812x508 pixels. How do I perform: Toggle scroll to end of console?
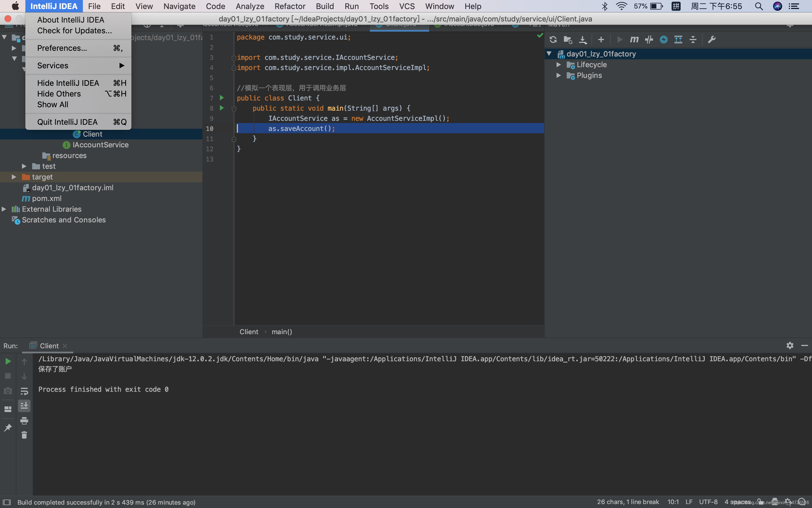24,406
